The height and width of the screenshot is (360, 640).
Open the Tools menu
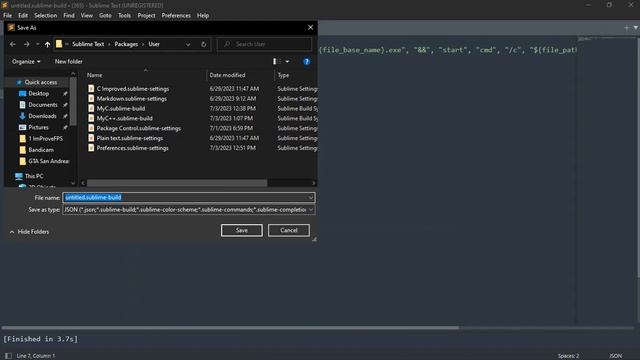(x=124, y=16)
